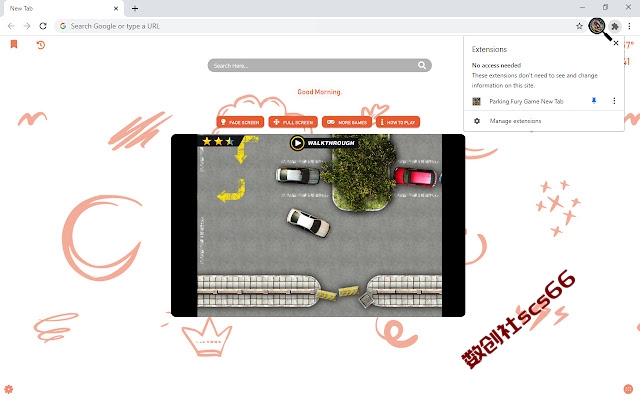Close the New Tab tab
Image resolution: width=640 pixels, height=400 pixels.
116,8
